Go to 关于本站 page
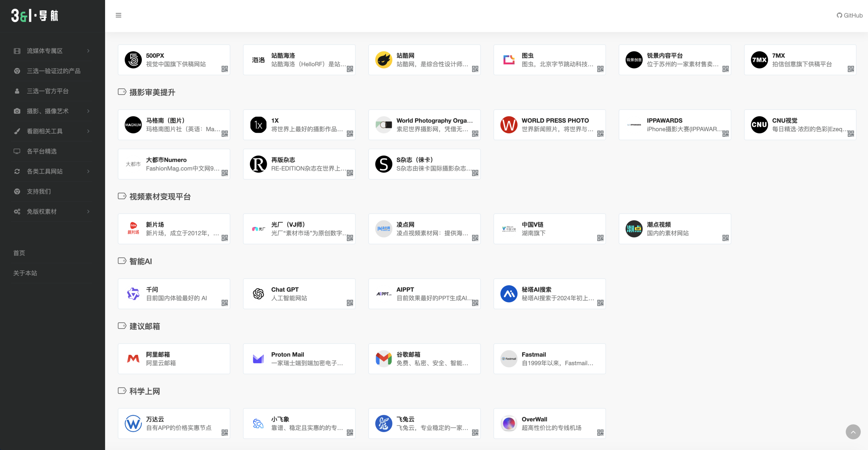 (25, 273)
